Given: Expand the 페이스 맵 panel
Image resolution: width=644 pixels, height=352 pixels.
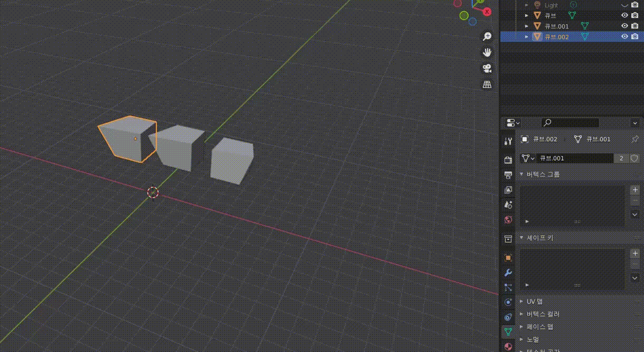Looking at the screenshot, I should [x=522, y=327].
